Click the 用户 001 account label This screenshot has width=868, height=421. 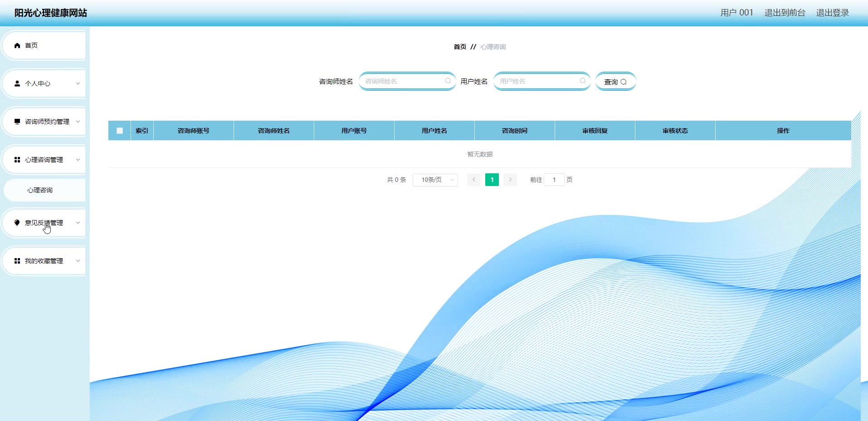pyautogui.click(x=736, y=13)
